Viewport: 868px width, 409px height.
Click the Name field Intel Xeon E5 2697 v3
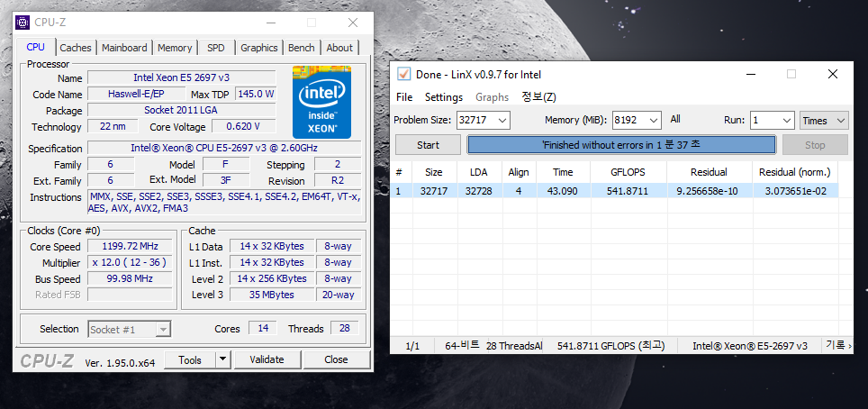click(x=182, y=77)
